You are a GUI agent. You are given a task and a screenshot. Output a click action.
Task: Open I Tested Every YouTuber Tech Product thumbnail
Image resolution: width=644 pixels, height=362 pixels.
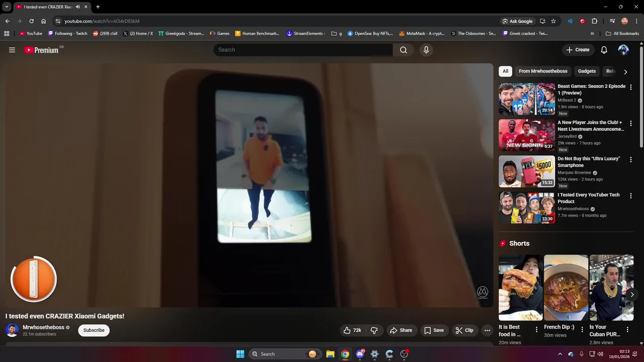point(527,208)
